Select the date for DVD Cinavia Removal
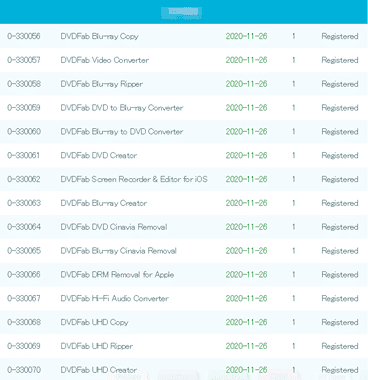368x380 pixels. click(246, 227)
